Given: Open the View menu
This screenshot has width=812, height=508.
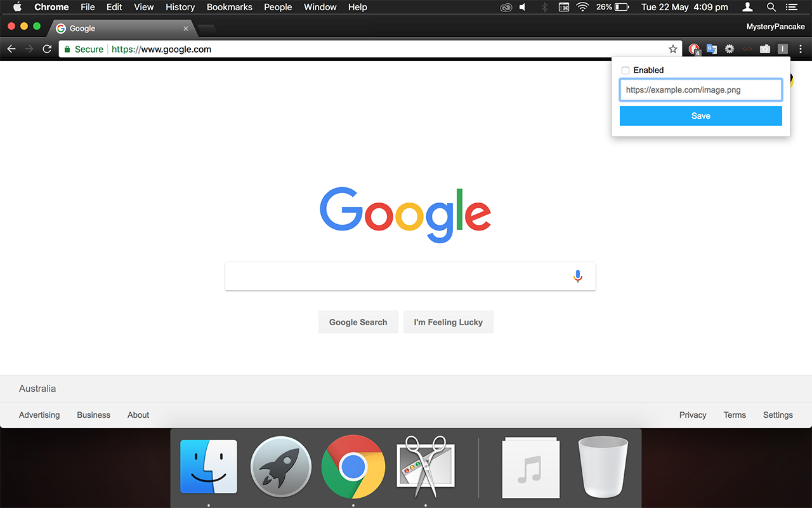Looking at the screenshot, I should [144, 7].
